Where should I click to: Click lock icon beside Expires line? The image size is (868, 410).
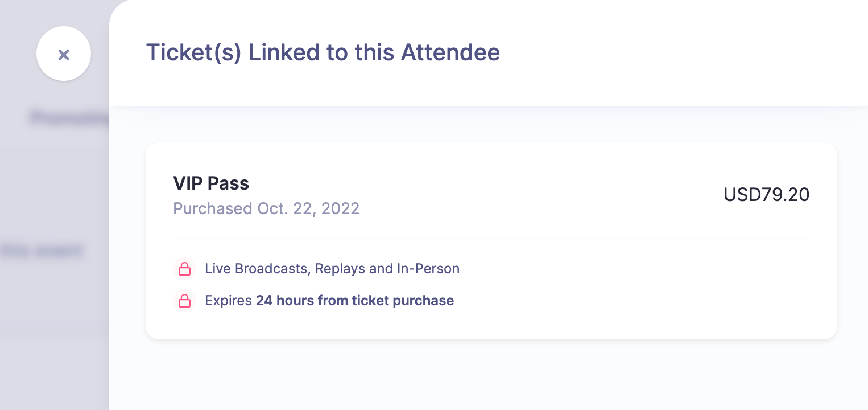184,301
